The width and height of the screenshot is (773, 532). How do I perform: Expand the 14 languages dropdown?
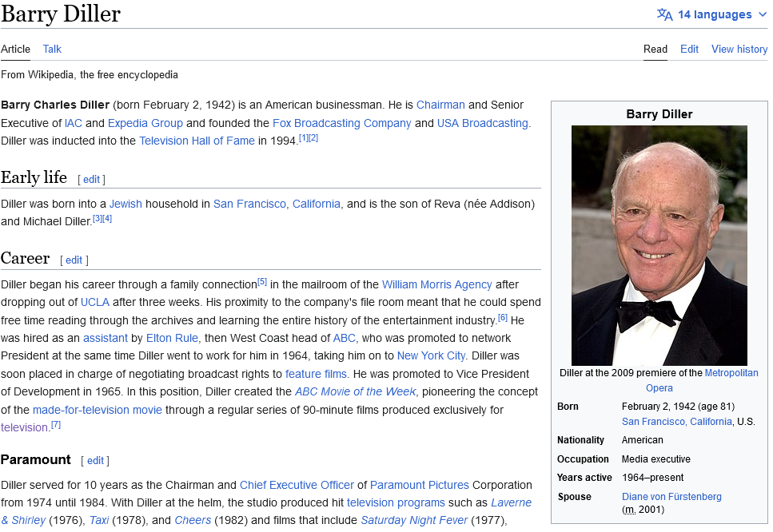pyautogui.click(x=712, y=14)
